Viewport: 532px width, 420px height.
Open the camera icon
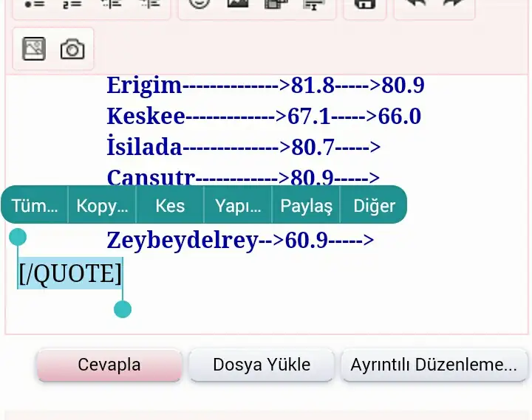(72, 49)
